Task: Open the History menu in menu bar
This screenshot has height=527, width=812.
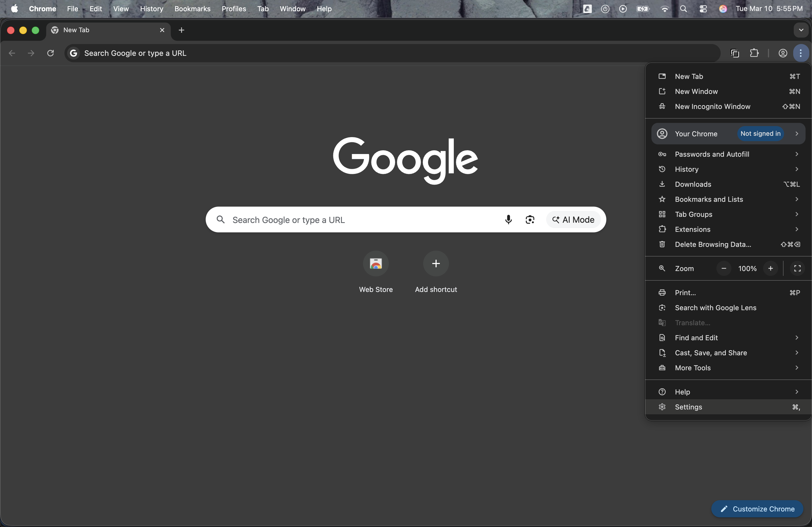Action: [151, 9]
